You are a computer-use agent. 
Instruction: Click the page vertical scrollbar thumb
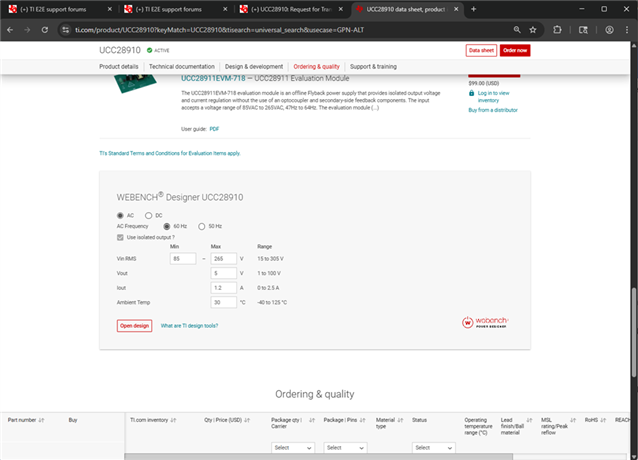[634, 333]
